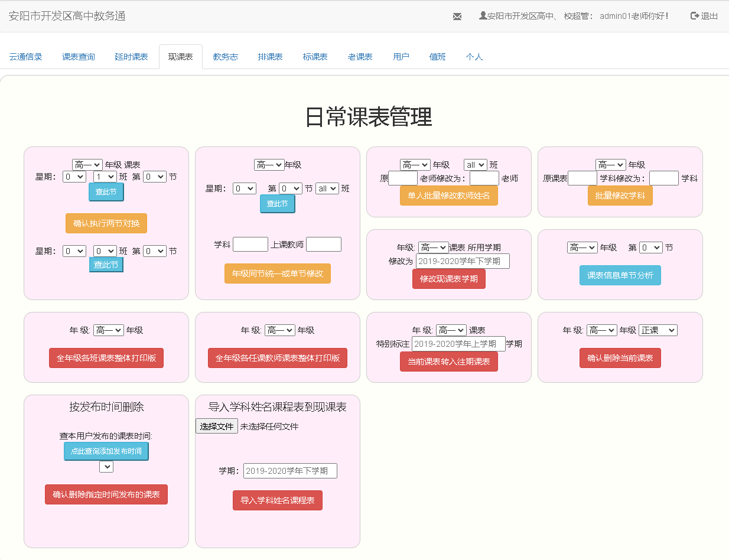Screen dimensions: 729x560
Task: Open grade dropdown in 全年级各任课教师 print card
Action: click(280, 330)
